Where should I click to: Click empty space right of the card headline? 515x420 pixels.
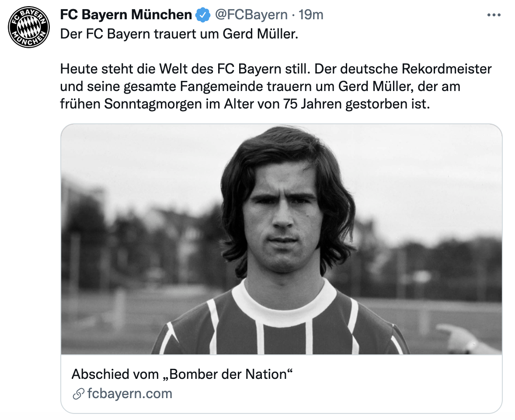pyautogui.click(x=393, y=374)
